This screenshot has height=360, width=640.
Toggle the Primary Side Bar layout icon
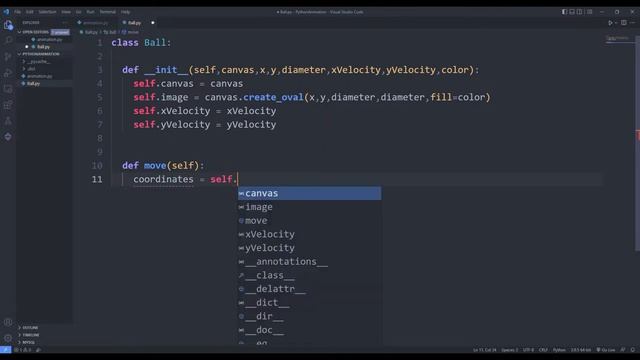pyautogui.click(x=564, y=12)
